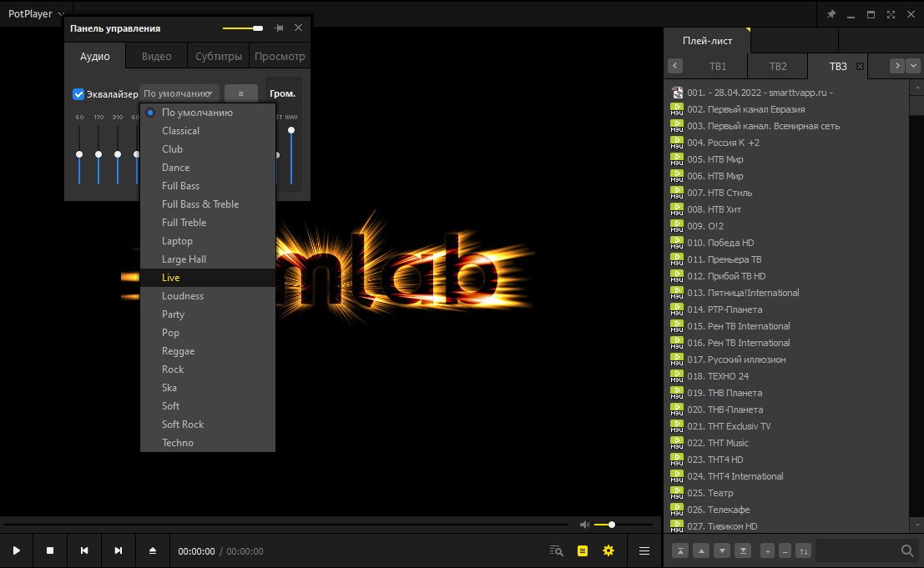Open the yellow gear control panel icon
This screenshot has height=568, width=924.
(x=608, y=550)
